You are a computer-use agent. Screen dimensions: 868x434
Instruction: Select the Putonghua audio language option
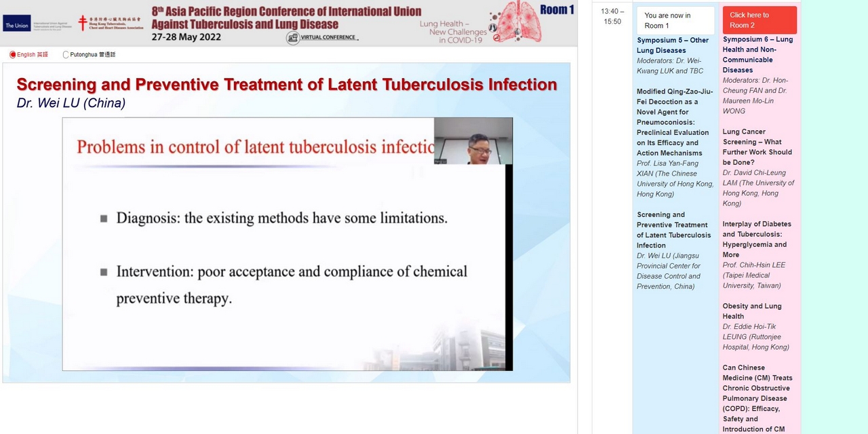(66, 55)
